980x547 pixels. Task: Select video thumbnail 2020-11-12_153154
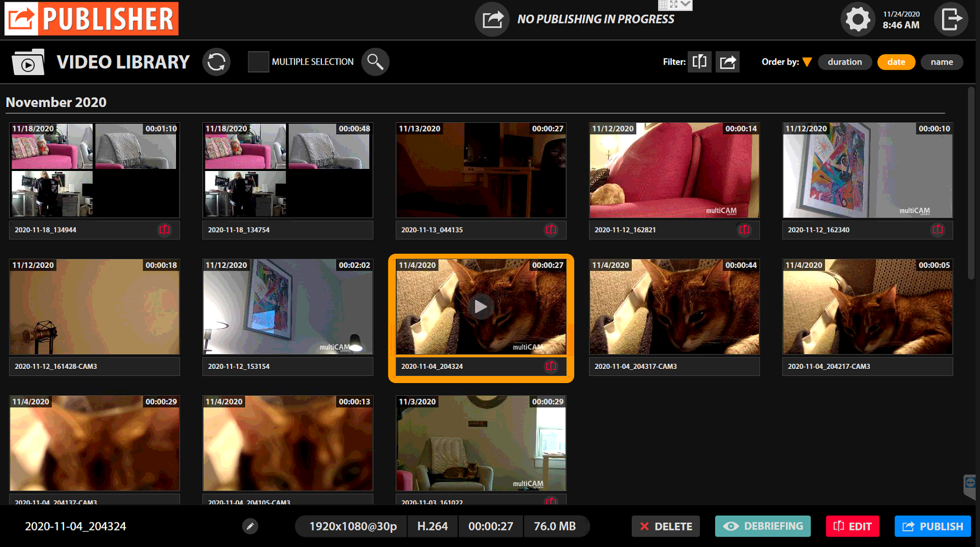[x=288, y=306]
